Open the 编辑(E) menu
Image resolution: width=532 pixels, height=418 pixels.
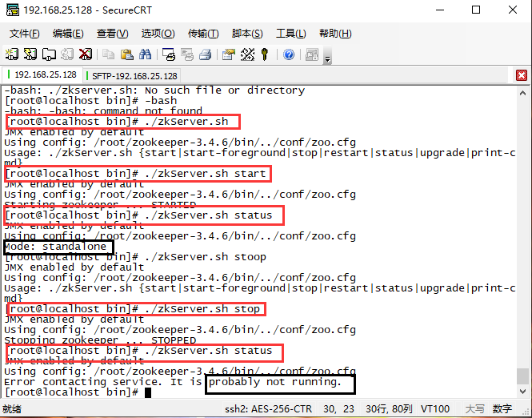68,34
